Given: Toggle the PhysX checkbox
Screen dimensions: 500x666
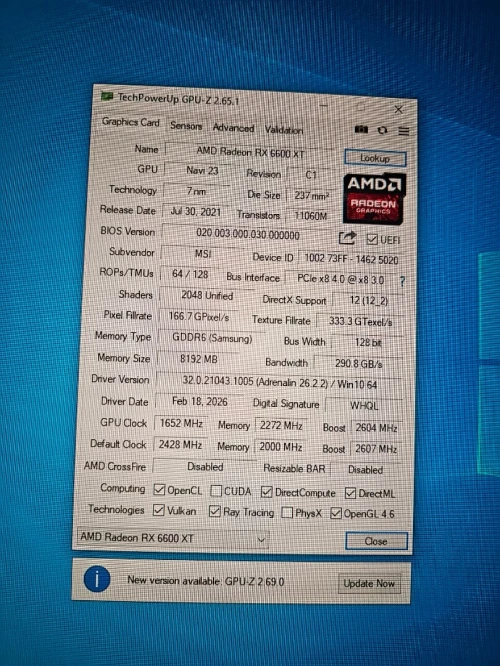Looking at the screenshot, I should point(287,513).
